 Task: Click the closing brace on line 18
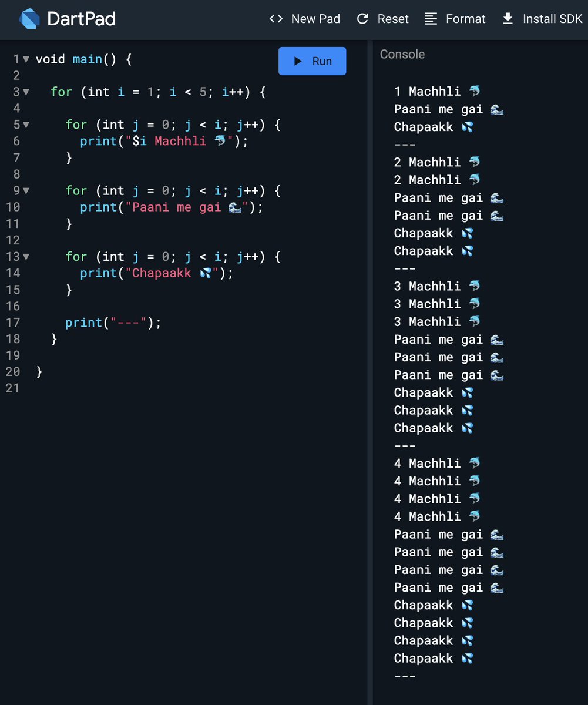pos(54,339)
